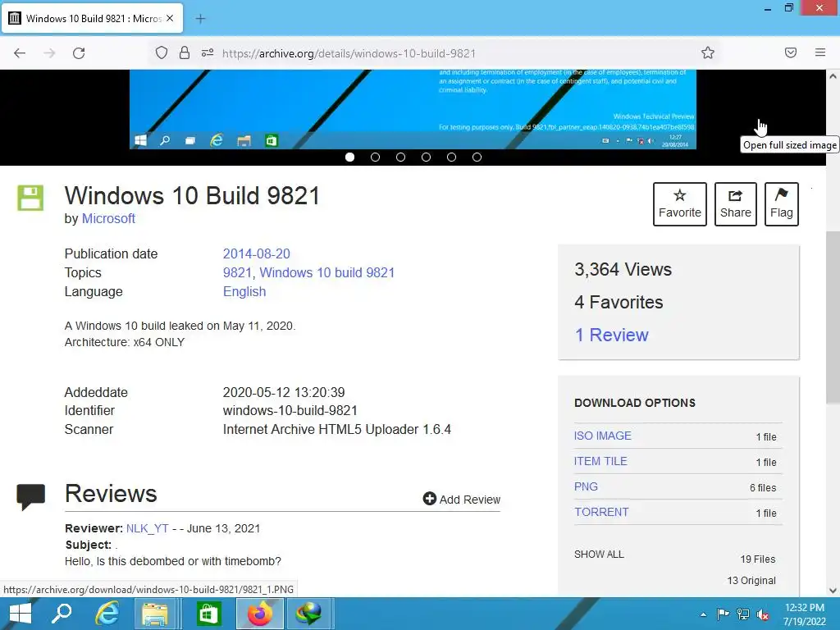This screenshot has height=630, width=840.
Task: Click the Add Review plus icon
Action: pyautogui.click(x=429, y=499)
